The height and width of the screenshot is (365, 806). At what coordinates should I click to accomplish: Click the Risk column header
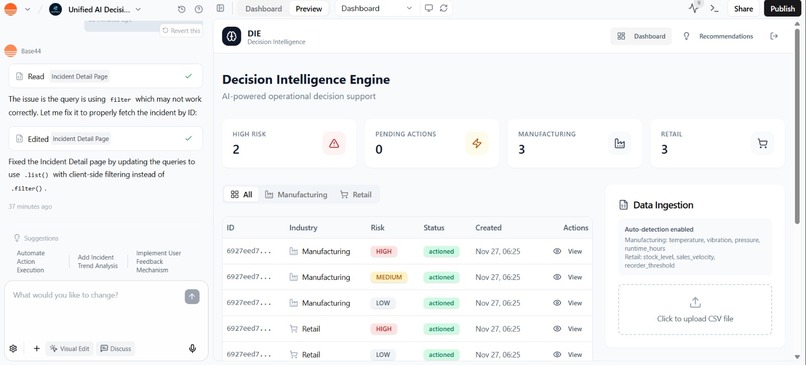[377, 228]
